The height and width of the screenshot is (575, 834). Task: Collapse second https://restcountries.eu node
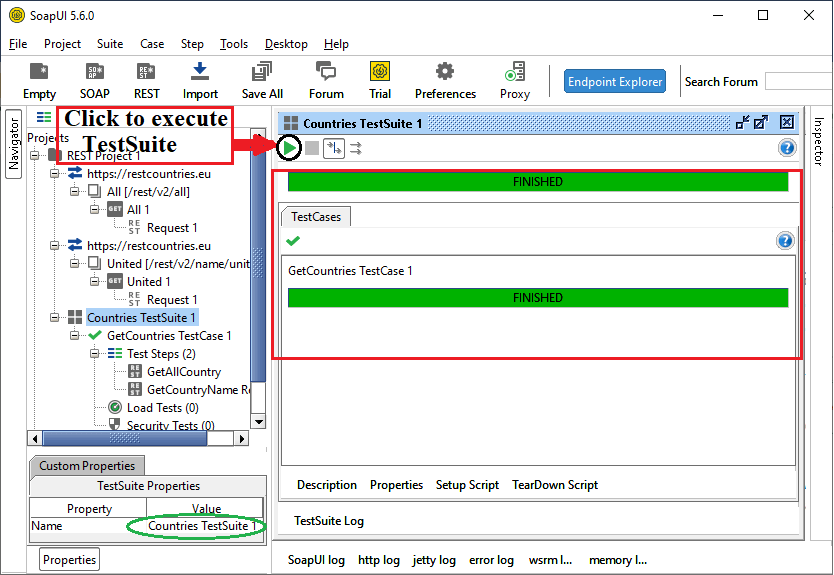tap(55, 245)
